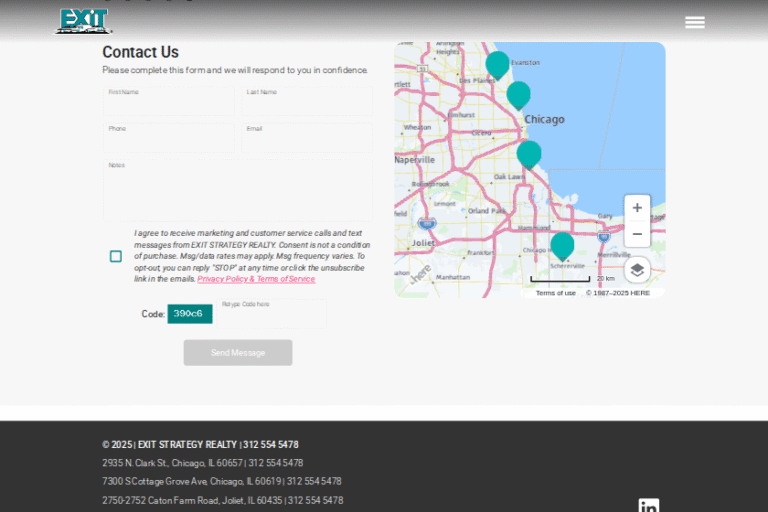Click the Retype Code input box
768x512 pixels.
tap(272, 315)
